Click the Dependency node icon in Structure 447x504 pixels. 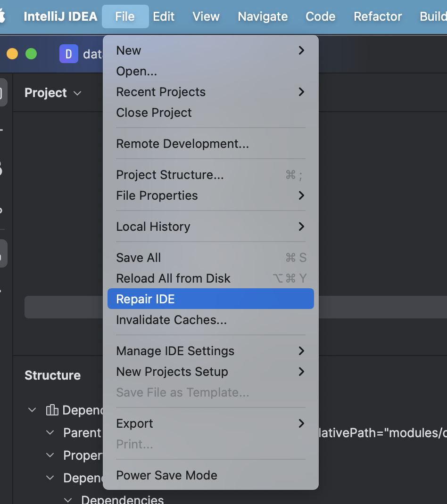52,410
